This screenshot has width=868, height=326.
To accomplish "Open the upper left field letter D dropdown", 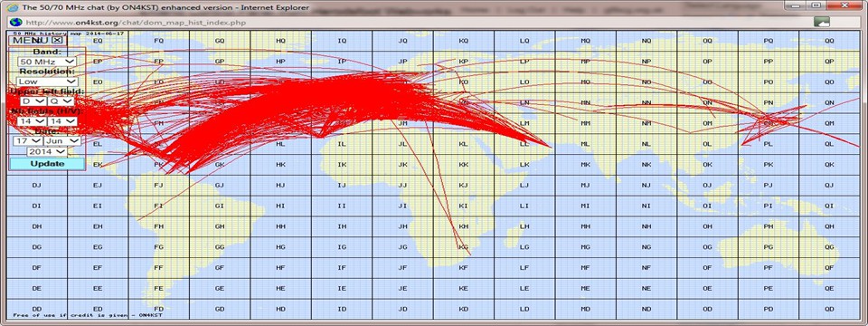I will (33, 101).
